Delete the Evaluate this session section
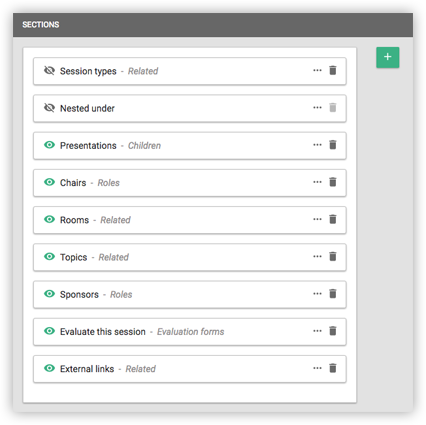This screenshot has width=426, height=425. pyautogui.click(x=333, y=331)
